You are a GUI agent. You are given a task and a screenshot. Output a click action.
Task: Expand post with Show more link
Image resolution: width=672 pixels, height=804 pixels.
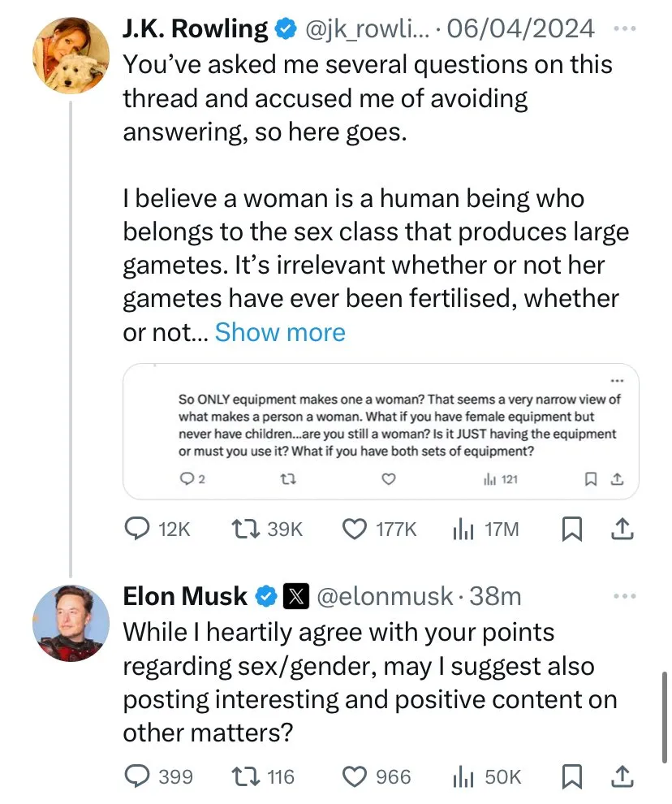(x=280, y=332)
